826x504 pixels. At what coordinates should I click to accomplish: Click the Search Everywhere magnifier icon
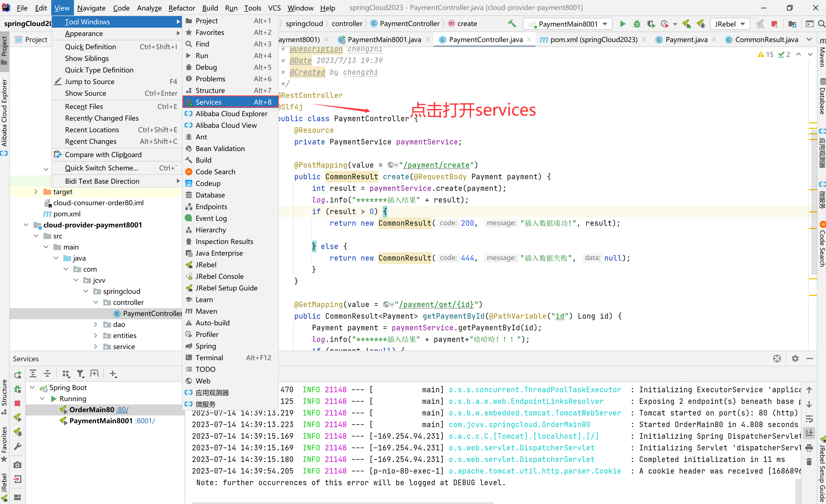[821, 24]
